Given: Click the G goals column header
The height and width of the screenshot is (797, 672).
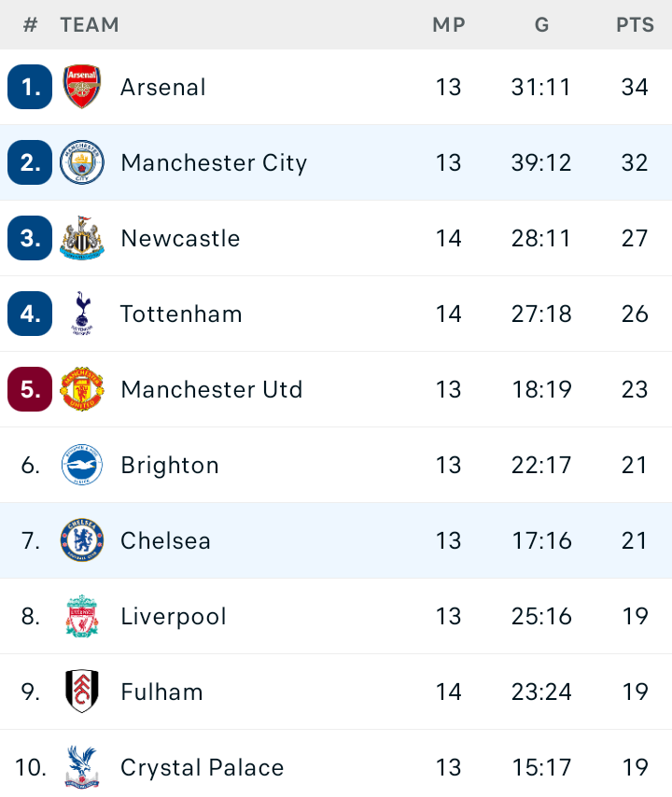Looking at the screenshot, I should click(x=542, y=24).
